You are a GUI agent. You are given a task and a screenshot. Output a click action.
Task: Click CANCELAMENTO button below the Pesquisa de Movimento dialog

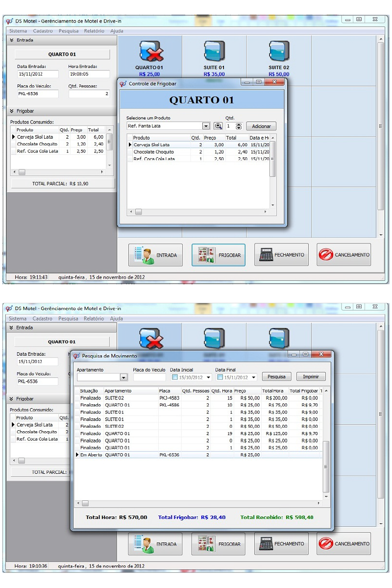[343, 544]
